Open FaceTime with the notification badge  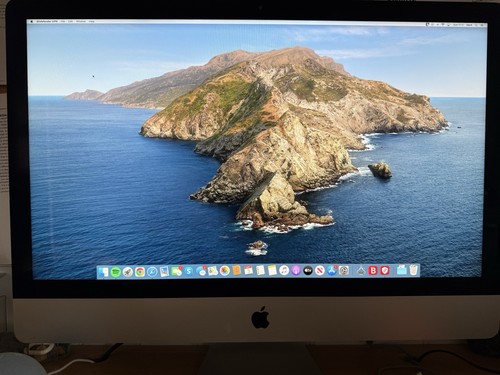pyautogui.click(x=177, y=271)
